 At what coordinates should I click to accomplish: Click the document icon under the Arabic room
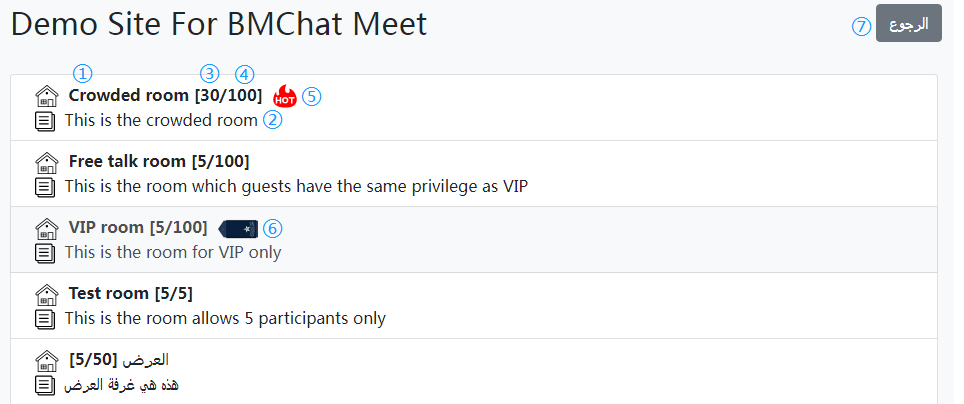(x=45, y=385)
